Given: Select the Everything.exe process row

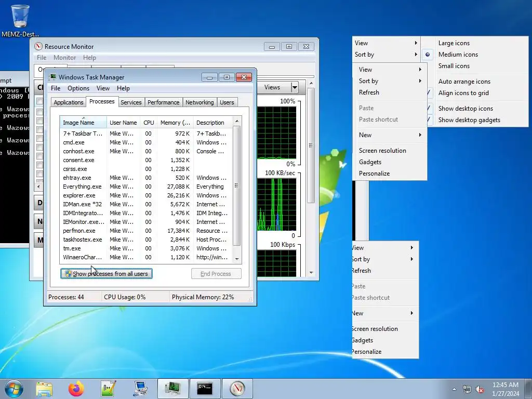Looking at the screenshot, I should click(x=146, y=187).
